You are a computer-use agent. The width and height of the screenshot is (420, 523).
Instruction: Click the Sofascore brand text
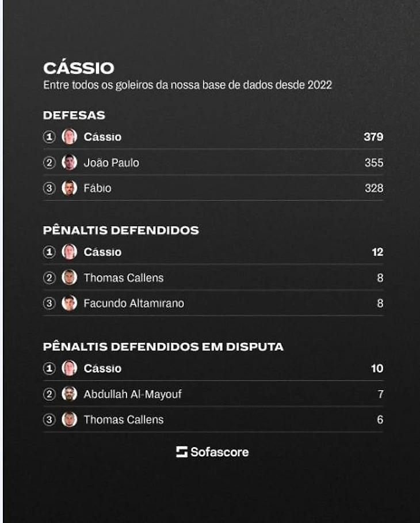[220, 452]
